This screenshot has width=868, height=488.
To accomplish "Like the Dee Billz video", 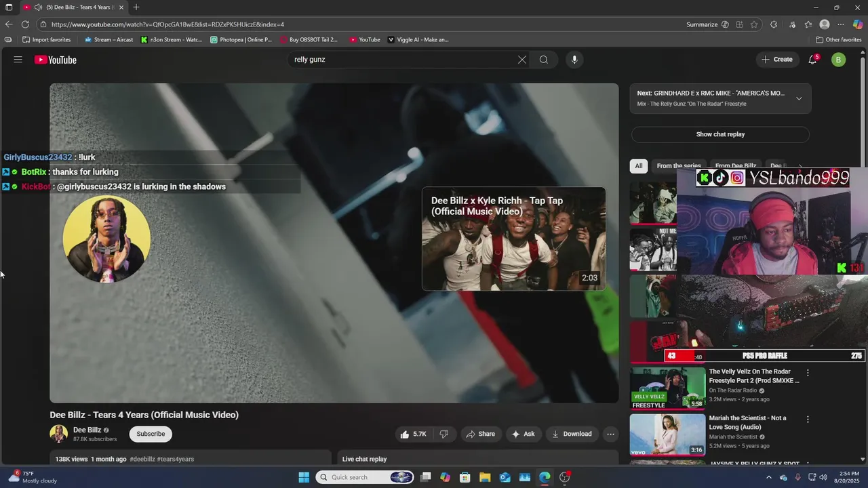I will pos(413,434).
